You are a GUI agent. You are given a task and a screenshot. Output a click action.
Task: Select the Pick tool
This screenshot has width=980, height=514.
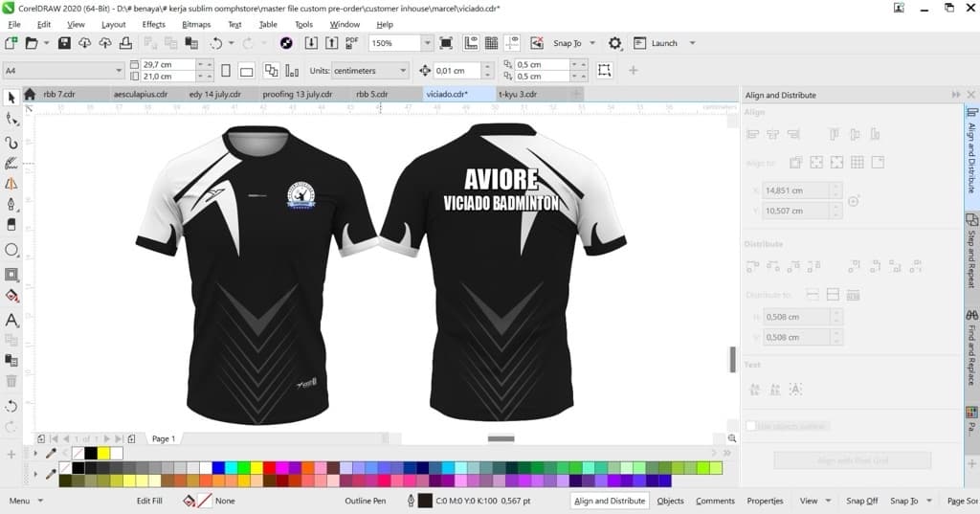tap(11, 98)
